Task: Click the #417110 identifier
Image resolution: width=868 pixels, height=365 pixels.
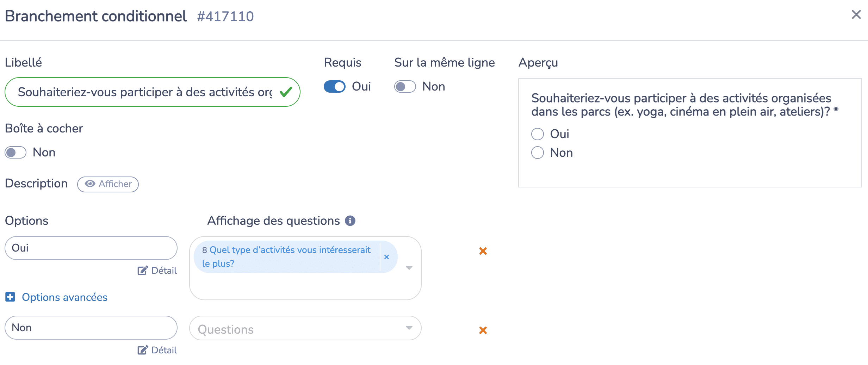Action: point(225,16)
